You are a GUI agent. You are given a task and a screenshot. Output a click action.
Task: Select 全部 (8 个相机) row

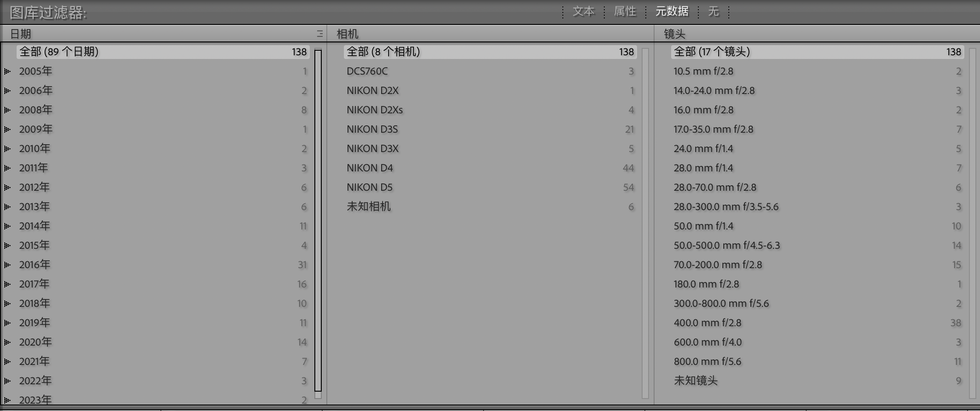point(490,52)
